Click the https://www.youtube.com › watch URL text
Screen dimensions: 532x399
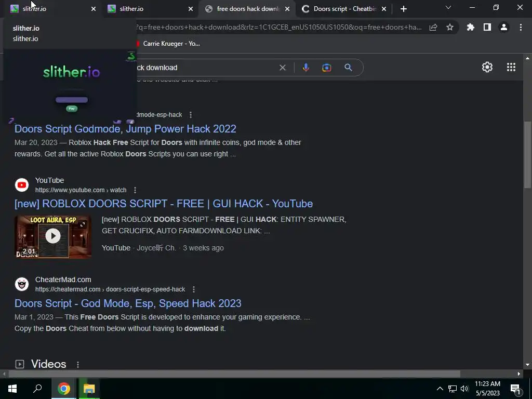click(81, 190)
